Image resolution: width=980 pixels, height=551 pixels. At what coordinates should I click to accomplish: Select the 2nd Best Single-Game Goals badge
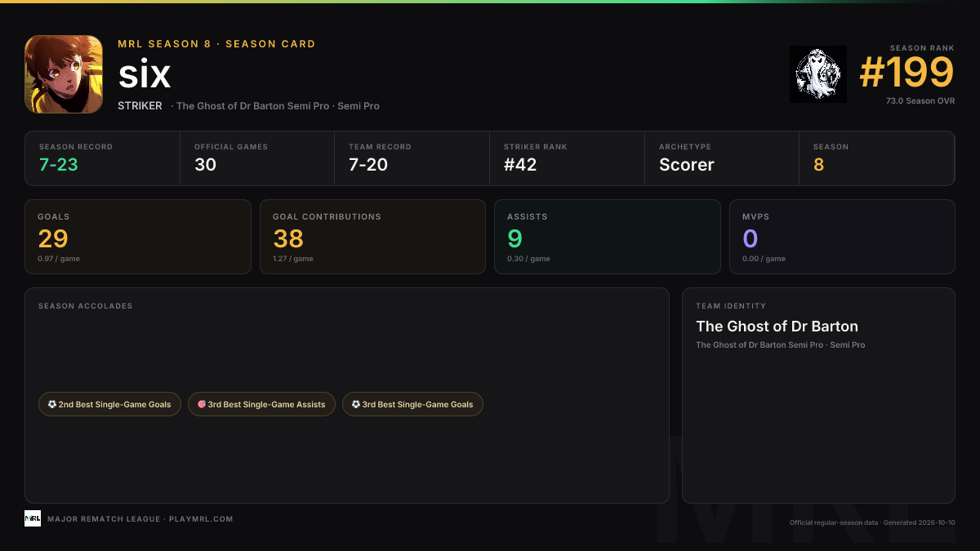pyautogui.click(x=109, y=404)
